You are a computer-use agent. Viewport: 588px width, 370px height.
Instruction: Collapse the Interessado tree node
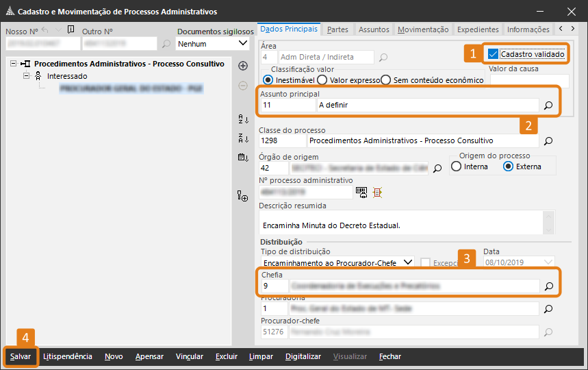tap(27, 76)
